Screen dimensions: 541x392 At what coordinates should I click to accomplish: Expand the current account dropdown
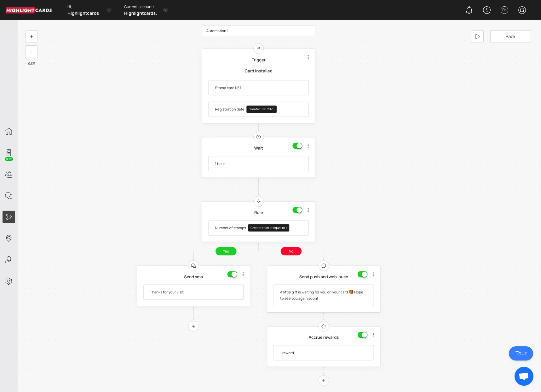[x=166, y=10]
